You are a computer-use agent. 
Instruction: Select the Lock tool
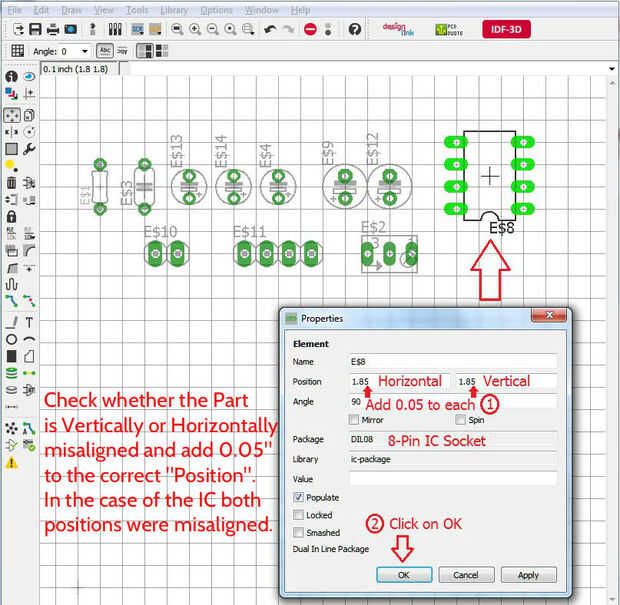(11, 216)
